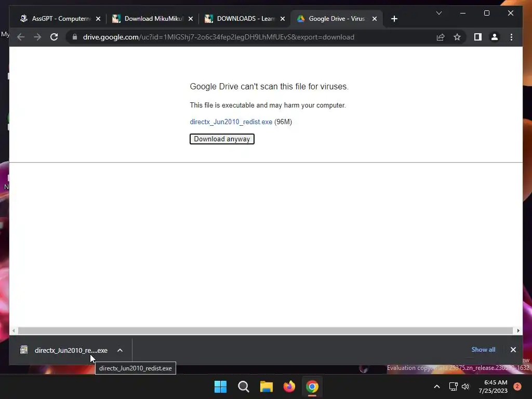View site security lock info
The height and width of the screenshot is (399, 532).
[75, 37]
